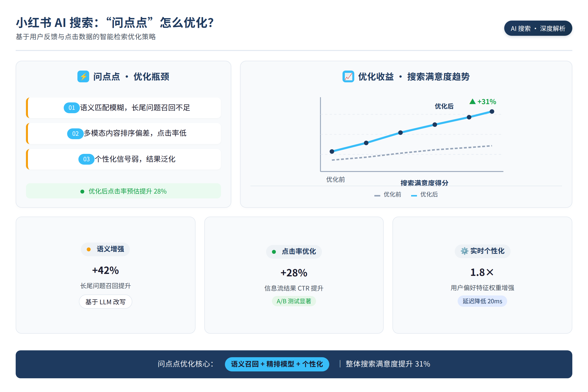Click the 优化后 label above the line

click(x=444, y=106)
